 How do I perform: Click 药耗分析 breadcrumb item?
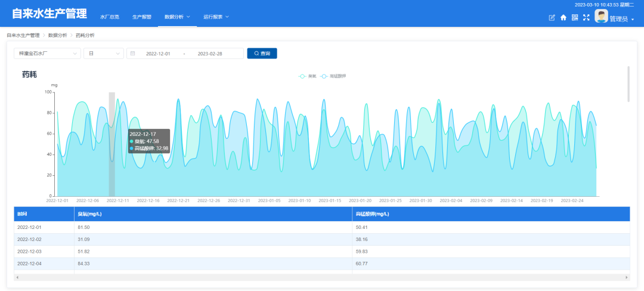[85, 35]
